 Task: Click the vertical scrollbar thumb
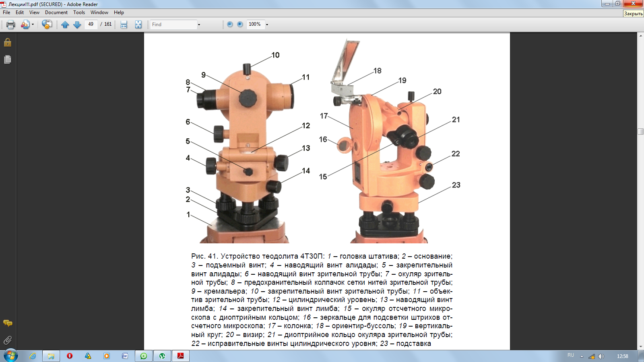[x=640, y=132]
